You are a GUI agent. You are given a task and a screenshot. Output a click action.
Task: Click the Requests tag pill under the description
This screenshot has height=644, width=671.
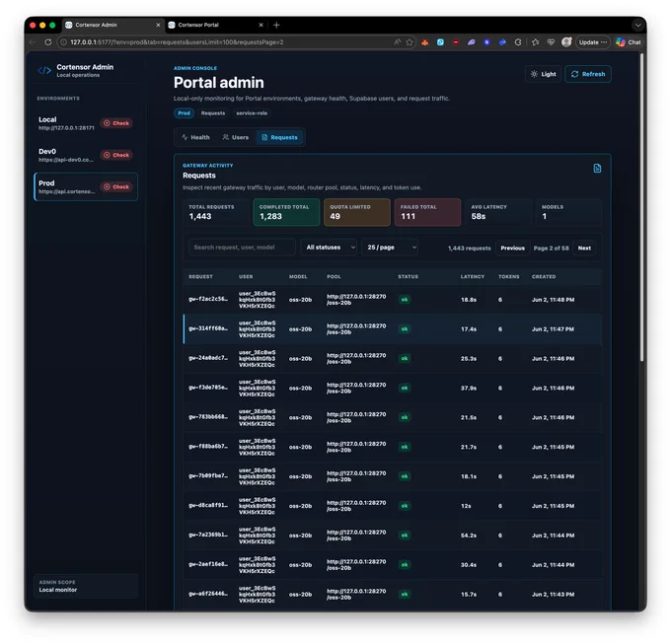click(x=213, y=113)
